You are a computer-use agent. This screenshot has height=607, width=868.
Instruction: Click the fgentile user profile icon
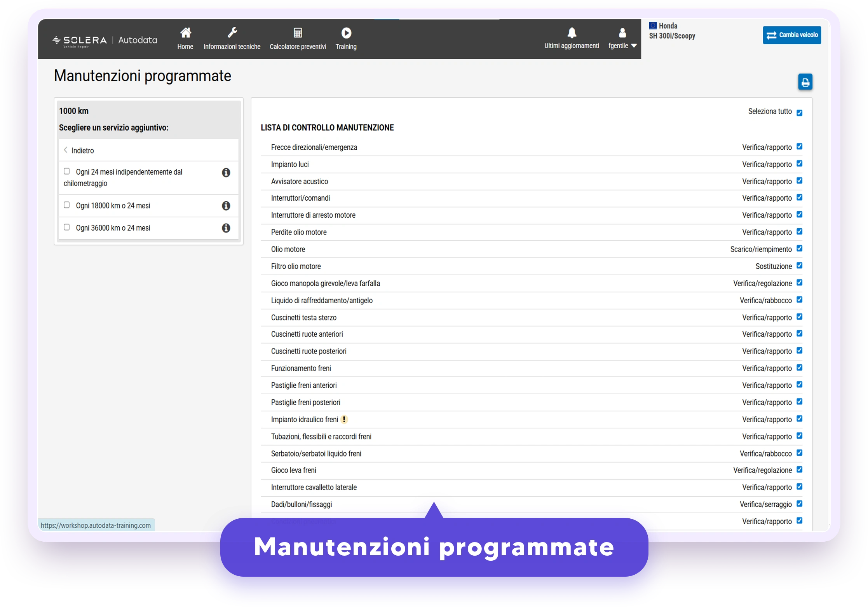coord(622,33)
